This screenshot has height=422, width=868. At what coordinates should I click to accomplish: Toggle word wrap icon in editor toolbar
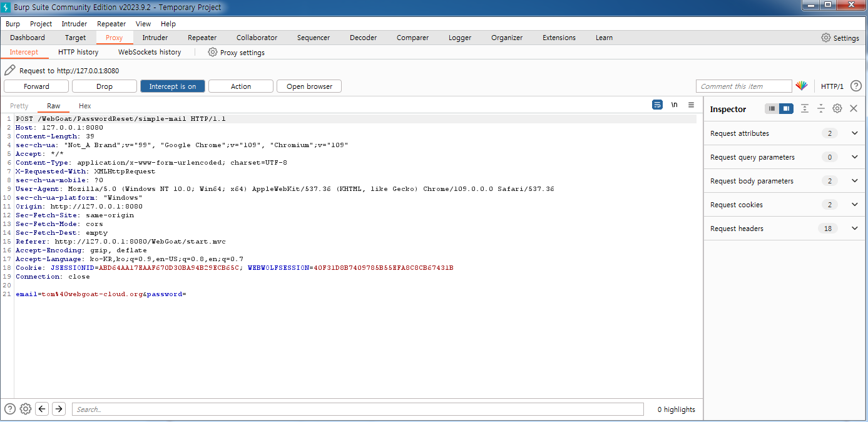pyautogui.click(x=657, y=105)
